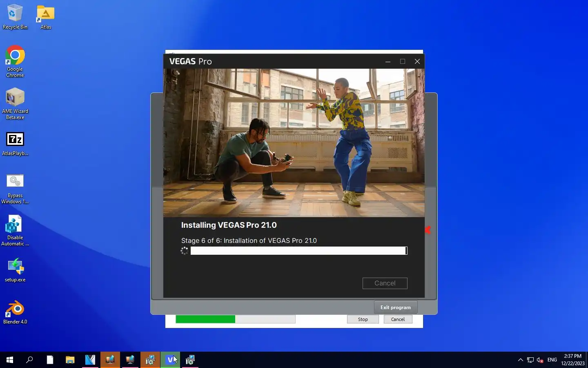Image resolution: width=588 pixels, height=368 pixels.
Task: Select the Disable Automatic... registry file icon
Action: [15, 231]
